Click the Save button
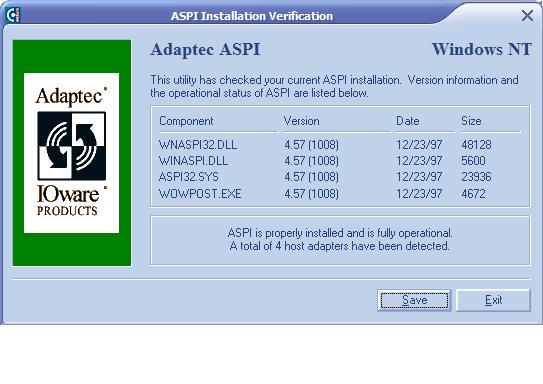 [x=414, y=300]
